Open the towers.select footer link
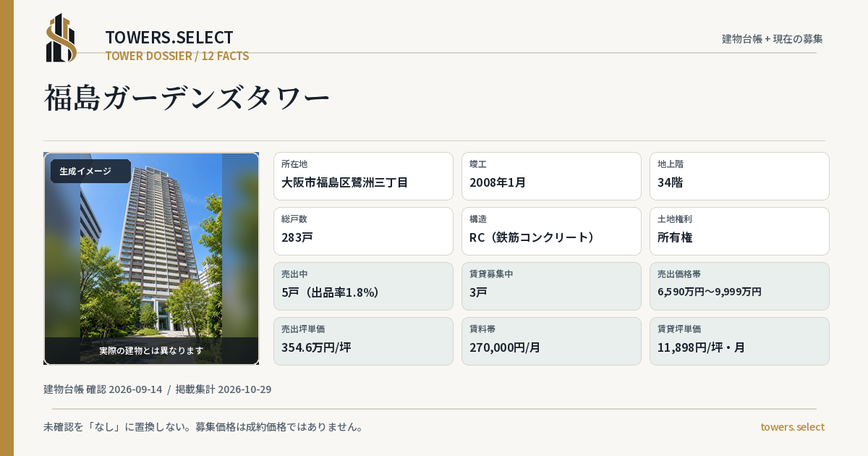Image resolution: width=868 pixels, height=456 pixels. point(792,427)
